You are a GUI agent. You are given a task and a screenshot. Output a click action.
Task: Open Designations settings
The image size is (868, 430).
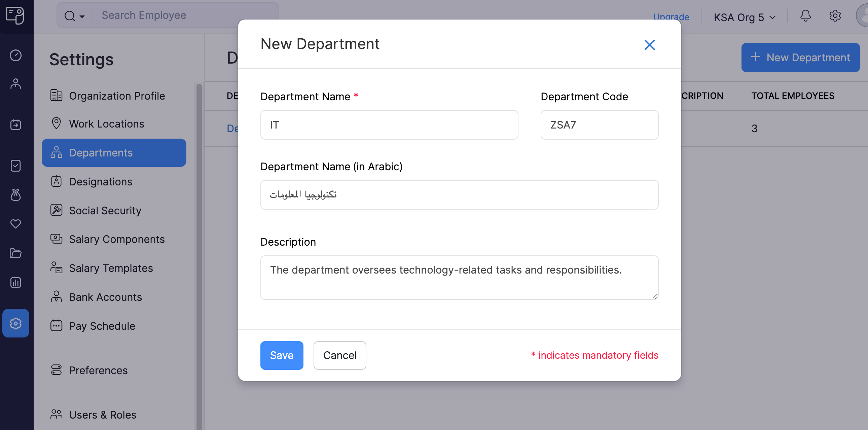[x=114, y=182]
